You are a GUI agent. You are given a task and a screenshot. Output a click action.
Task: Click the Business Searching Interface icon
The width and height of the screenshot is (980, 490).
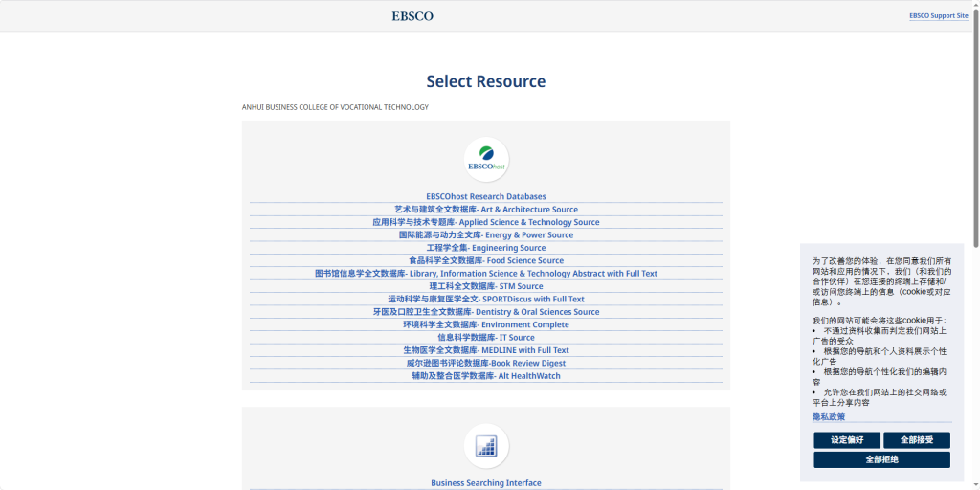coord(486,446)
